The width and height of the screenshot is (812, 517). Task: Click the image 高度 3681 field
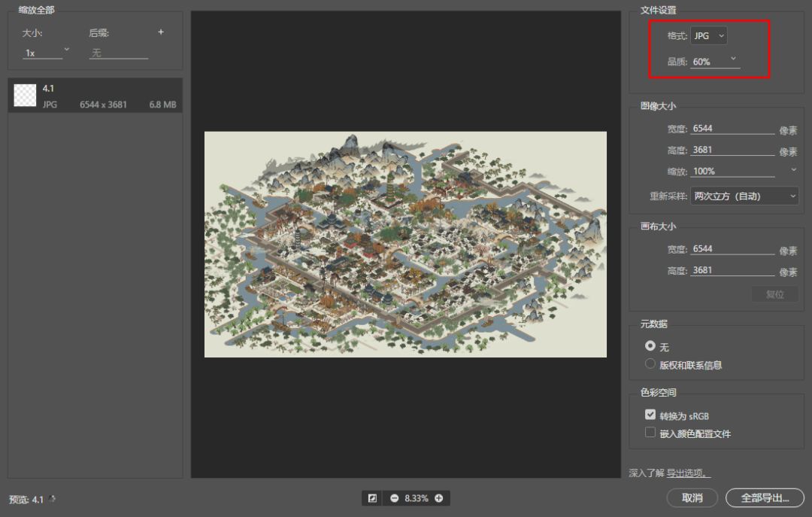[732, 150]
